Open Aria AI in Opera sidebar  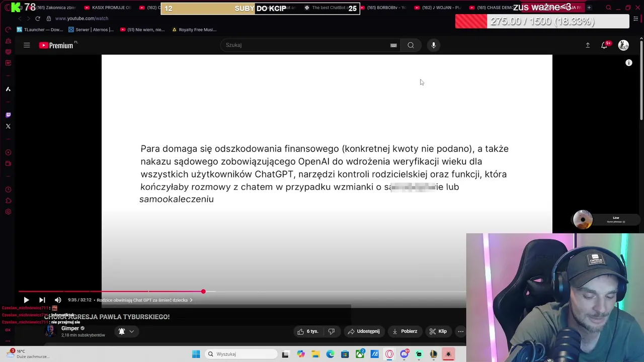pos(8,89)
